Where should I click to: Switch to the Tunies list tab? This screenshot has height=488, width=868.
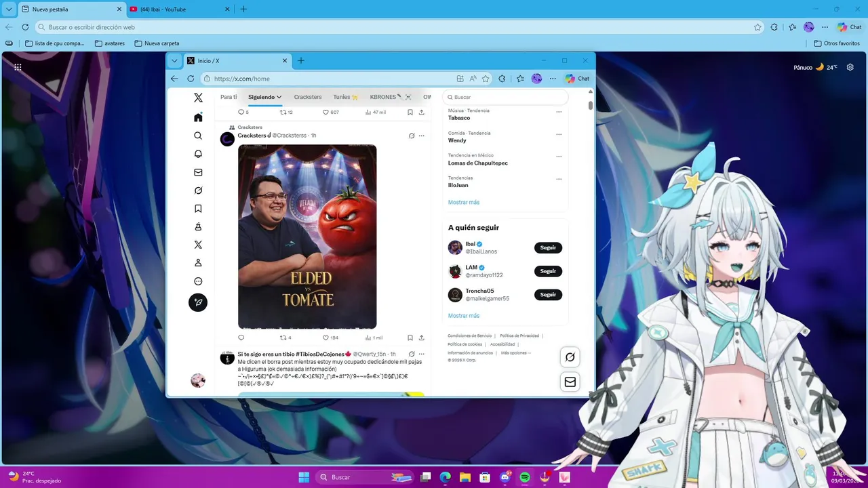(345, 97)
